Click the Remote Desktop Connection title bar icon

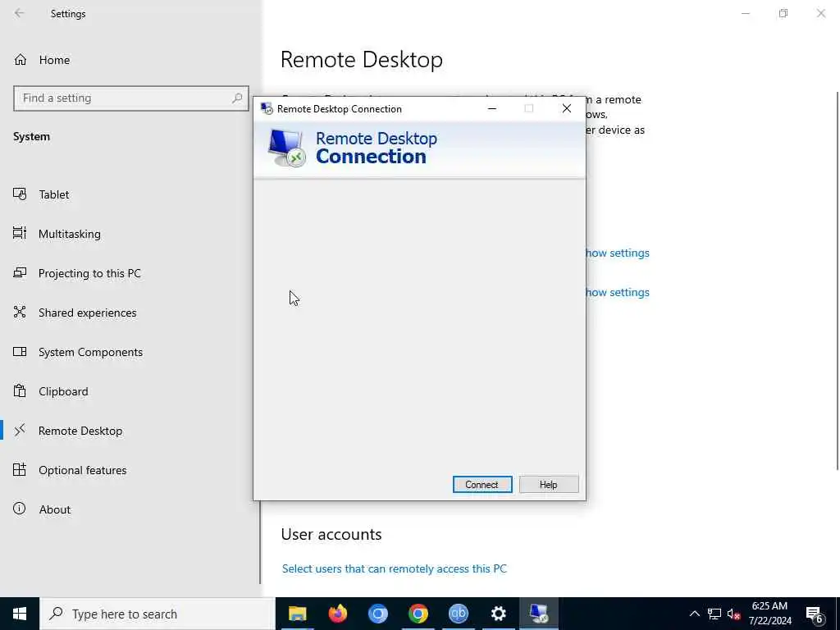click(267, 109)
